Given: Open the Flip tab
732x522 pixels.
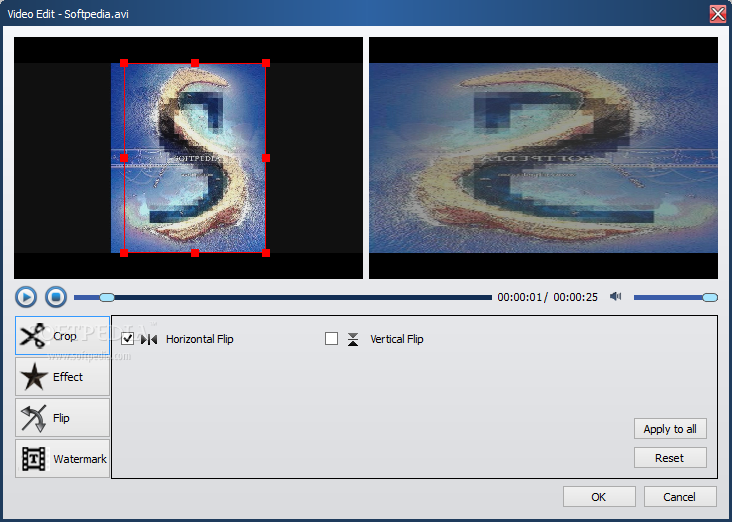Looking at the screenshot, I should pyautogui.click(x=63, y=418).
